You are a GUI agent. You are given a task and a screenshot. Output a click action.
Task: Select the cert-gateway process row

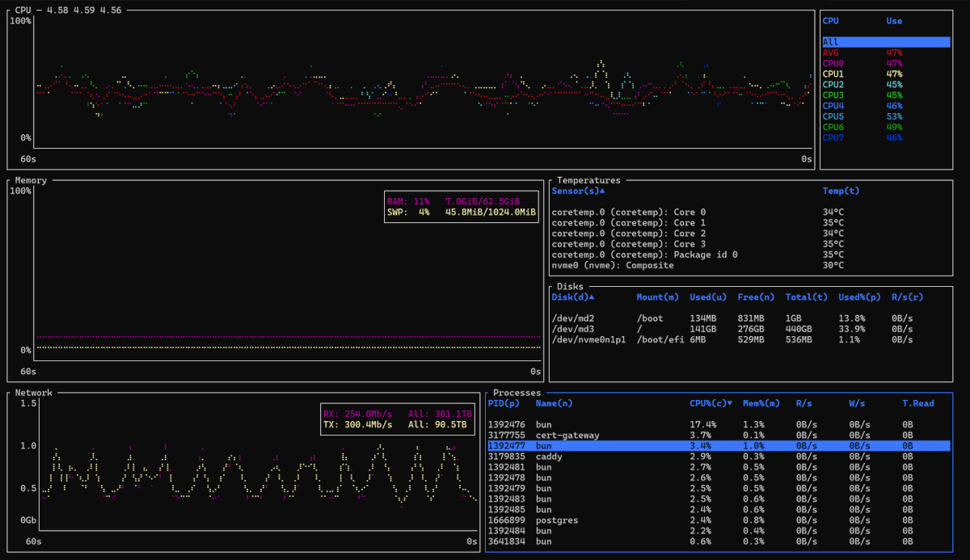pos(719,435)
